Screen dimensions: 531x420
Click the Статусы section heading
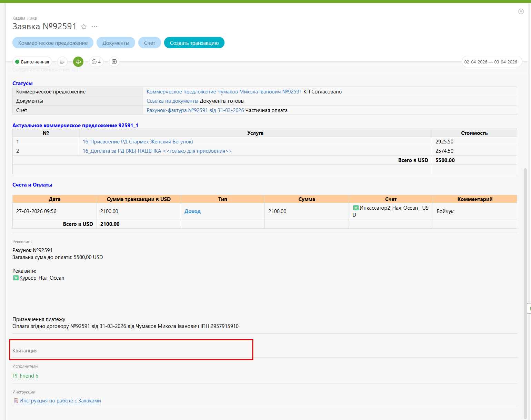pyautogui.click(x=22, y=83)
